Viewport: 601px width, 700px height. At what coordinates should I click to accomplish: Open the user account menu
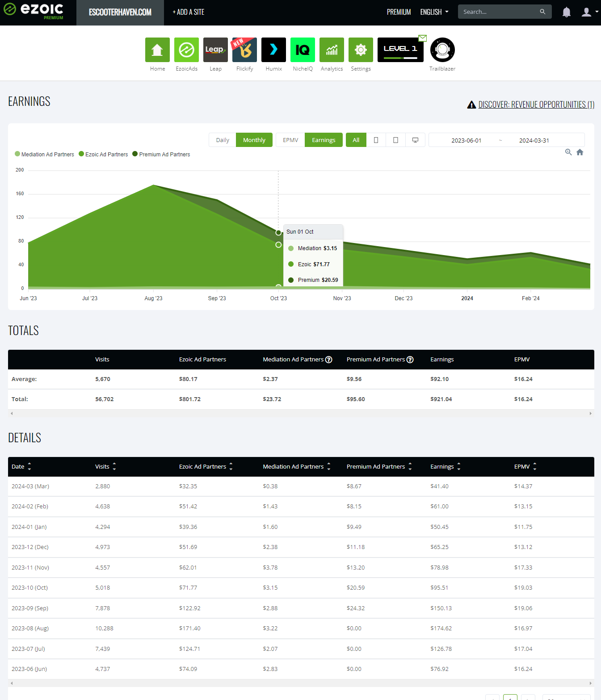pos(589,12)
